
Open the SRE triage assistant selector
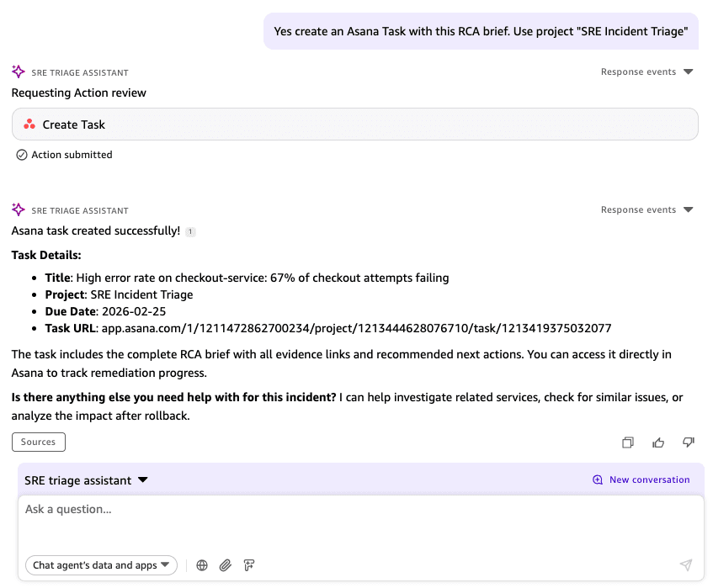[x=86, y=480]
